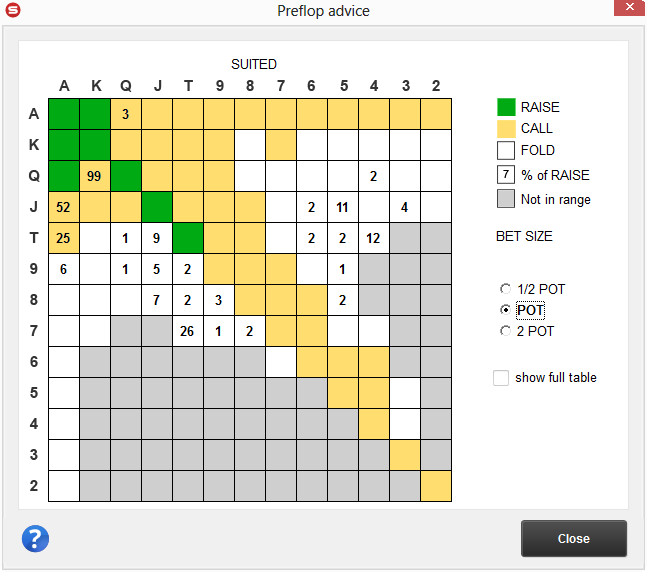
Task: Enable the show full table checkbox
Action: coord(501,377)
